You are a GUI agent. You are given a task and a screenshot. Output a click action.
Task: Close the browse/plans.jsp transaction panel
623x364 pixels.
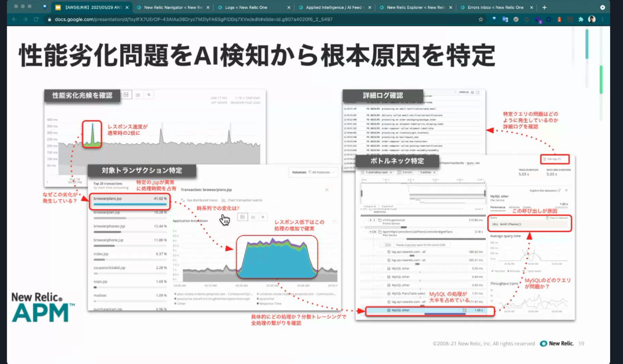click(327, 190)
